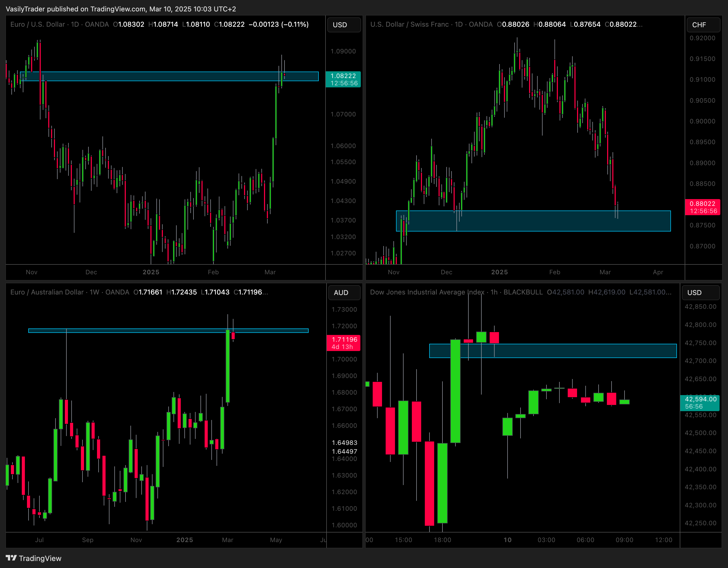Click the TradingView logo at bottom left
This screenshot has height=568, width=728.
(x=33, y=558)
